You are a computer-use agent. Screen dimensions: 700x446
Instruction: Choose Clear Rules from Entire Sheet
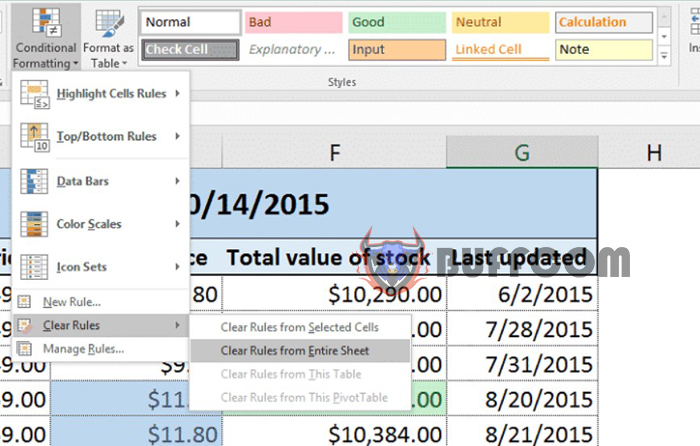coord(300,350)
